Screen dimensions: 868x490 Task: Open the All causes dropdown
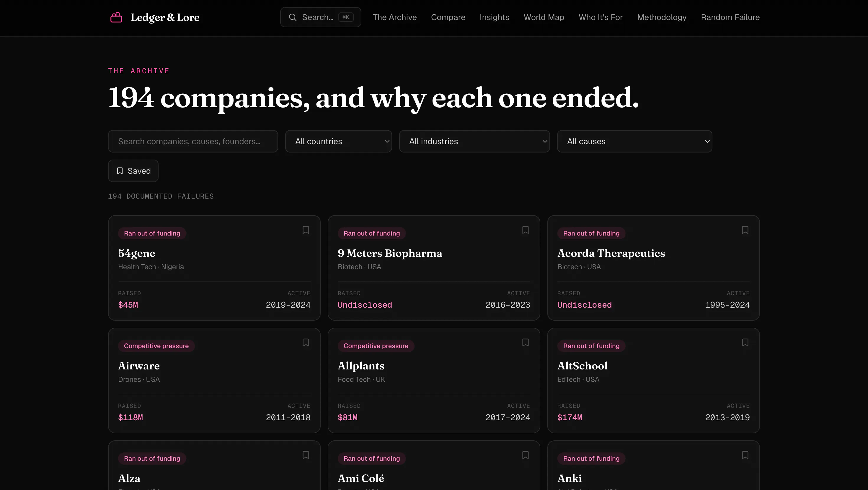click(634, 141)
